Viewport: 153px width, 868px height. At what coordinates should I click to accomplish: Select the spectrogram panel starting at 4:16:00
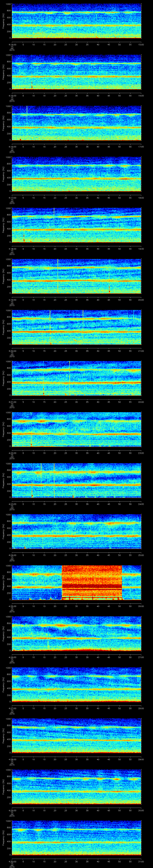pyautogui.click(x=76, y=123)
